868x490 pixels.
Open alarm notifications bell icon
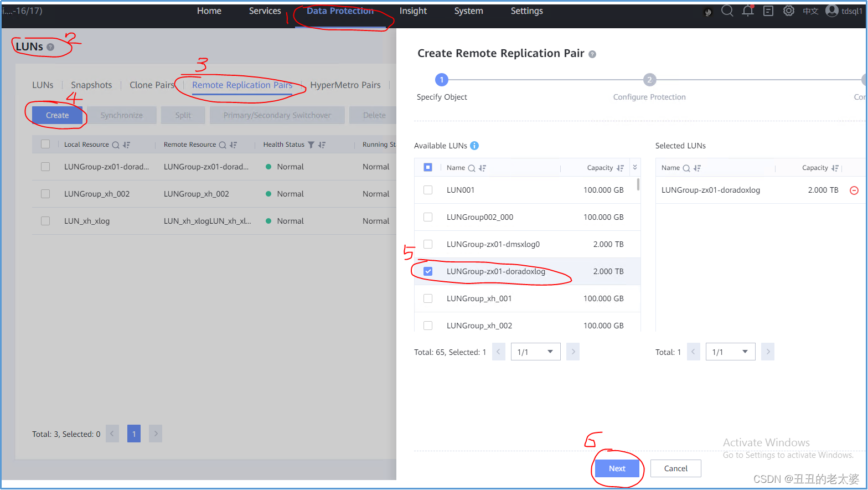pos(748,11)
